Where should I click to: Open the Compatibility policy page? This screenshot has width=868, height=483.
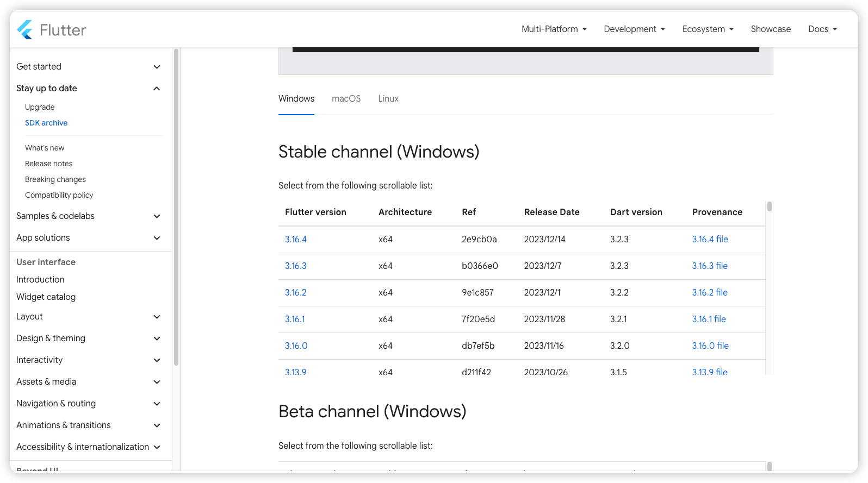(x=59, y=195)
